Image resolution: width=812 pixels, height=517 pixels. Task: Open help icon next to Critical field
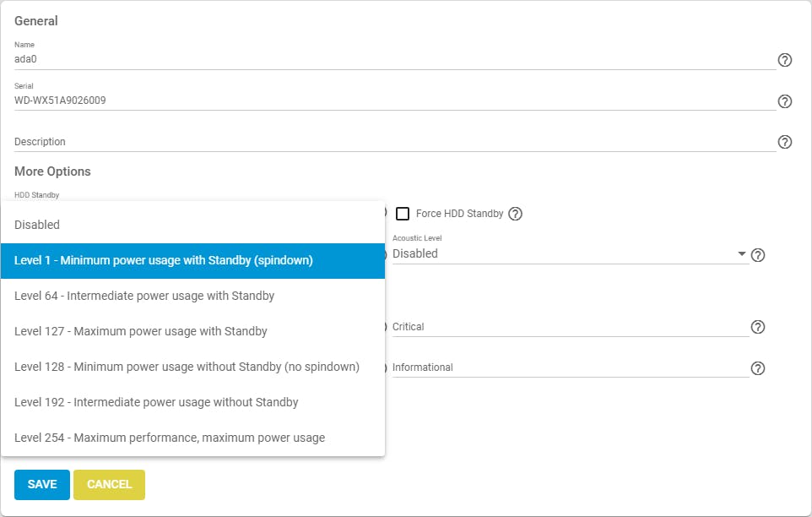[x=758, y=327]
